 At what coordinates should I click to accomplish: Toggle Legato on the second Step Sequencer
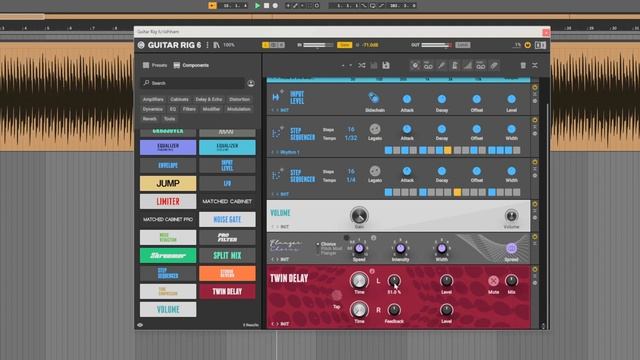point(375,171)
